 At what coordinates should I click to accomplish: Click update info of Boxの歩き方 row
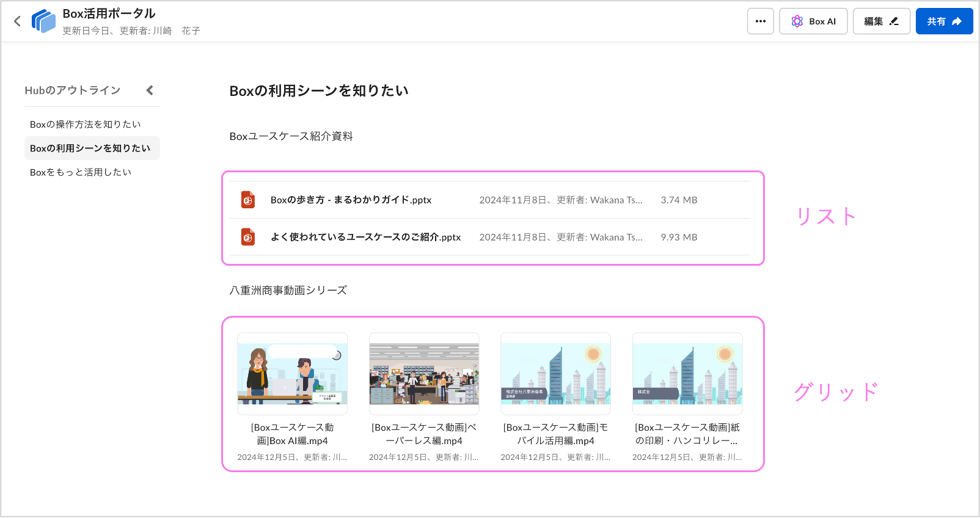point(561,200)
